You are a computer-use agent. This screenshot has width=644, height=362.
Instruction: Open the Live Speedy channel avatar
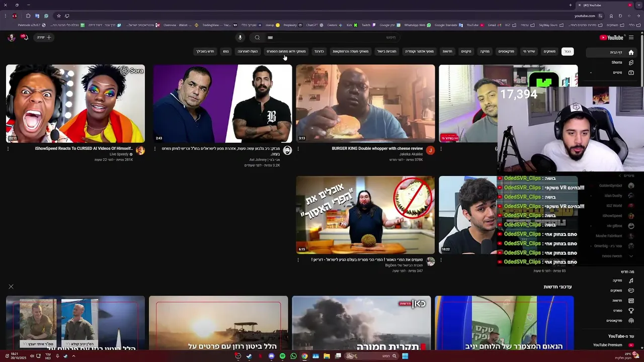tap(140, 150)
